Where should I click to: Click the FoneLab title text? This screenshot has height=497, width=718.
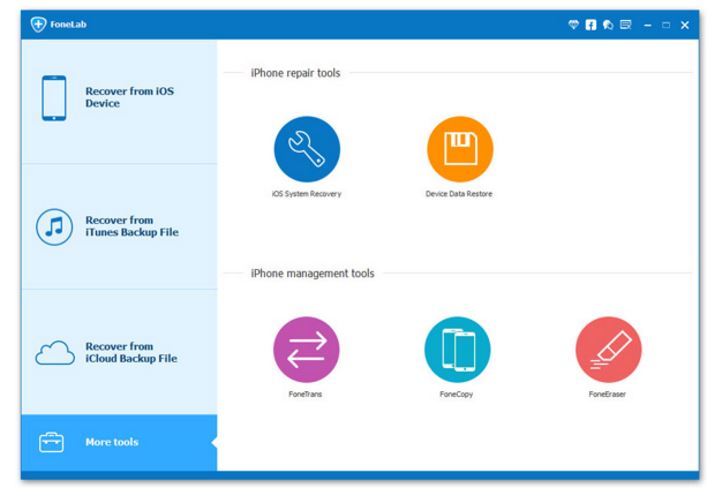point(68,24)
